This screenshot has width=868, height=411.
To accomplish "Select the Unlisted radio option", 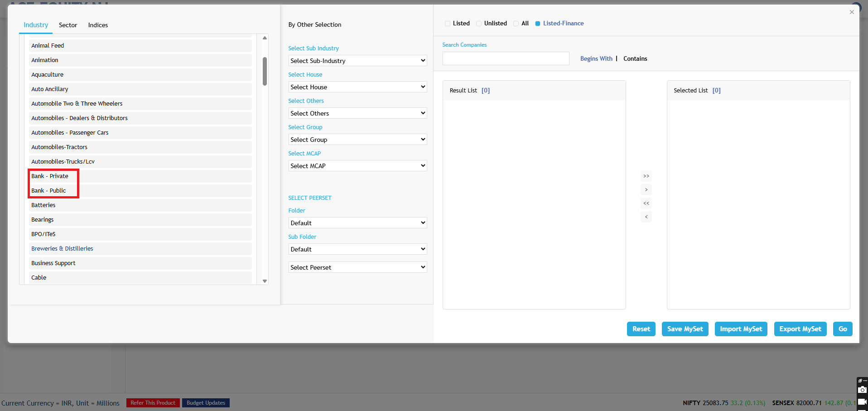I will pos(479,24).
